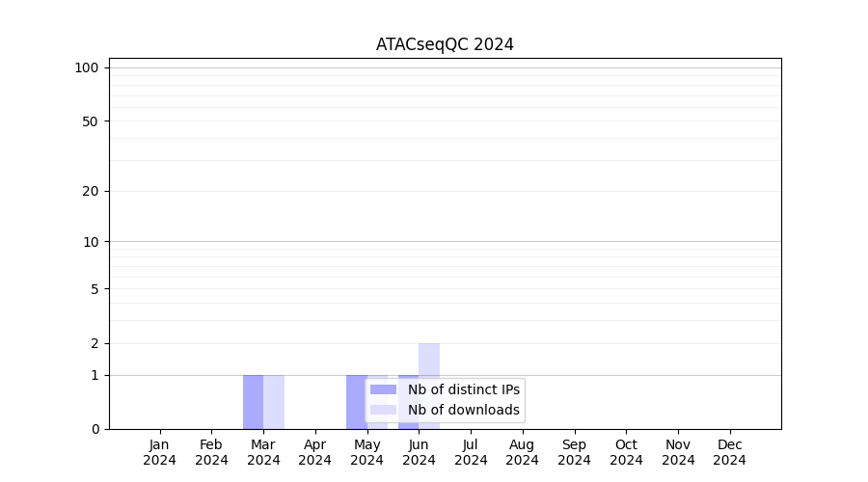The width and height of the screenshot is (868, 482).
Task: Click the Sep 2024 x-axis label
Action: (574, 452)
